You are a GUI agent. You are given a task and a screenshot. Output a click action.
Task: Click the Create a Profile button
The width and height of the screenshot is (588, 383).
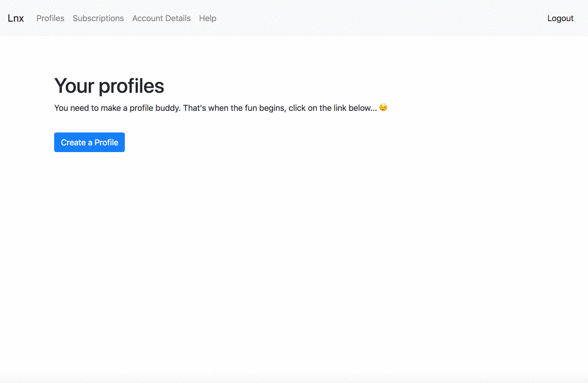click(89, 142)
